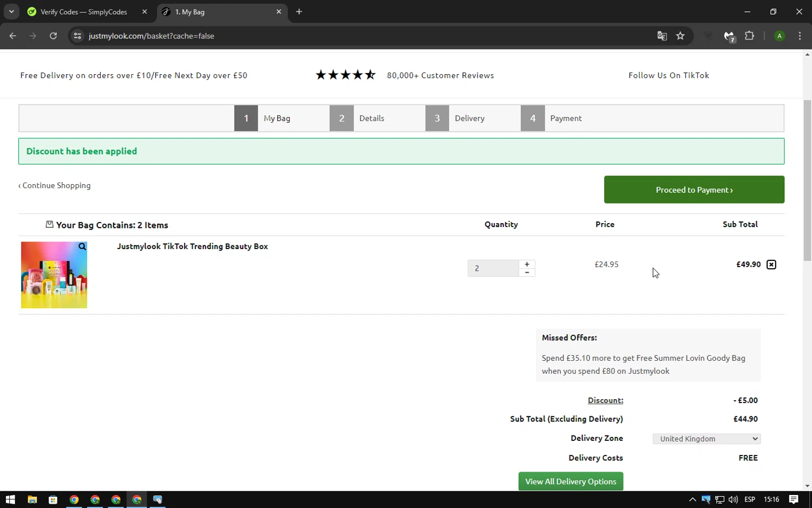Decrease quantity with the minus stepper
The height and width of the screenshot is (508, 812).
tap(527, 272)
